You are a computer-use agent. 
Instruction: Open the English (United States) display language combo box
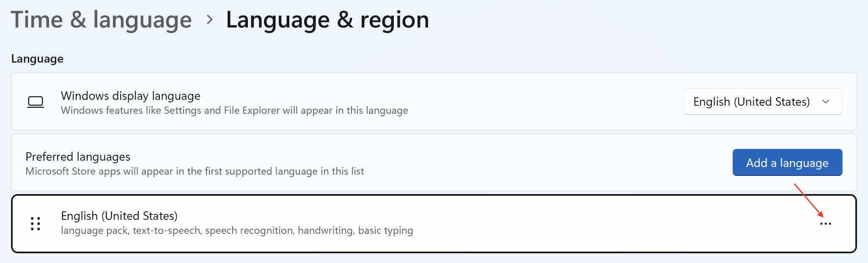click(x=763, y=101)
